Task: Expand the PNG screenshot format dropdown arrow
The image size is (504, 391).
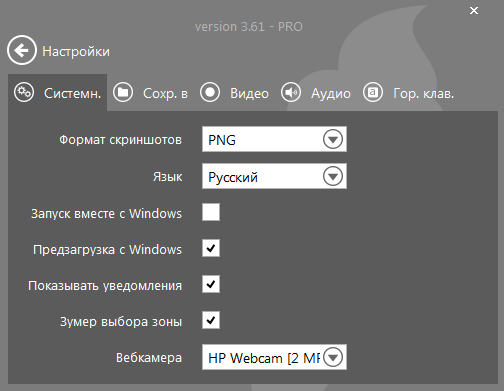Action: click(333, 139)
